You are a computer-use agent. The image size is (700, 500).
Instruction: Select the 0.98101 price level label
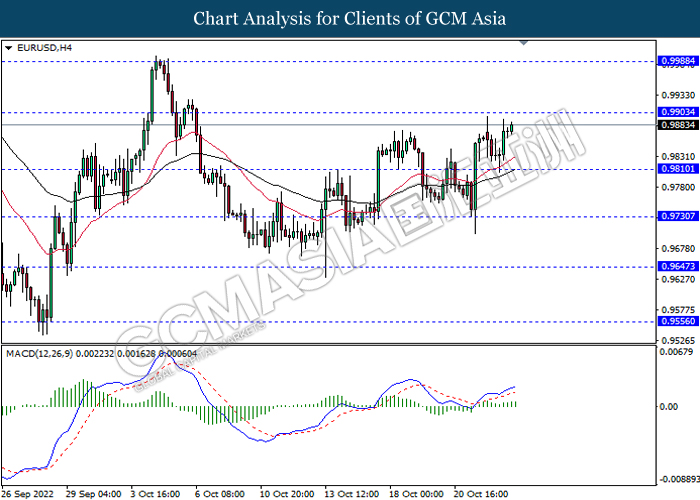[x=678, y=169]
